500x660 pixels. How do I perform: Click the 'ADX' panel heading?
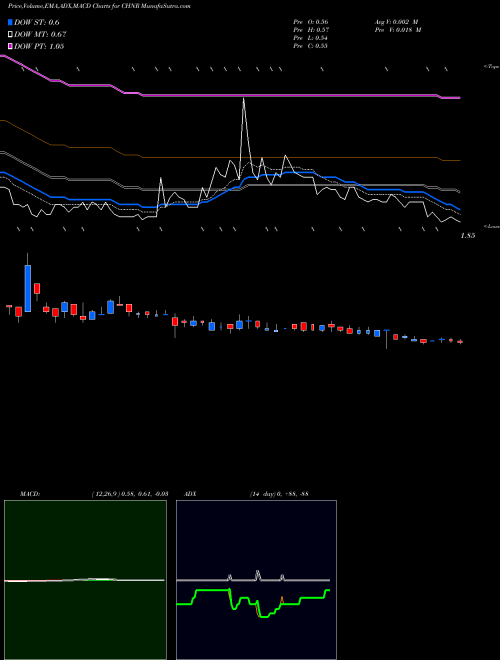tap(190, 493)
